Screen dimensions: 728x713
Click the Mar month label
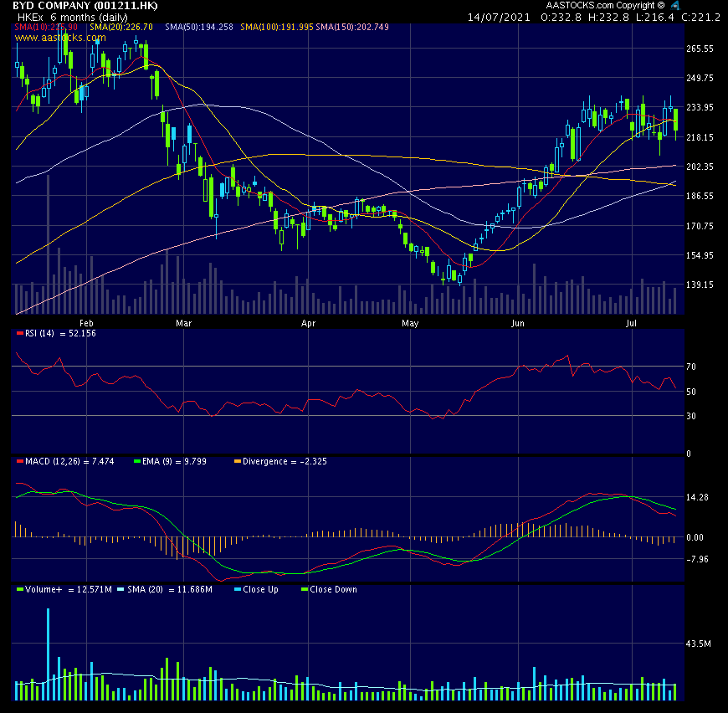[x=184, y=323]
